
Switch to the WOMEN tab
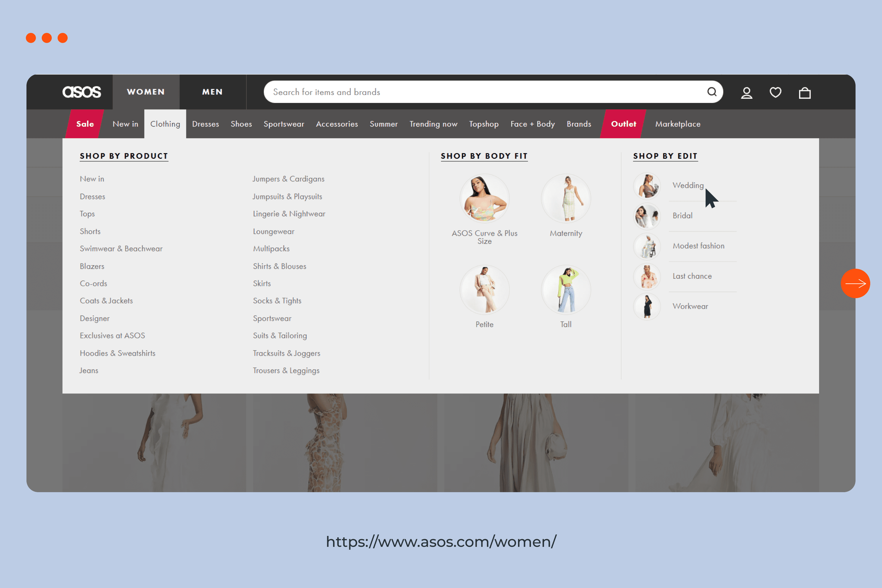(146, 92)
